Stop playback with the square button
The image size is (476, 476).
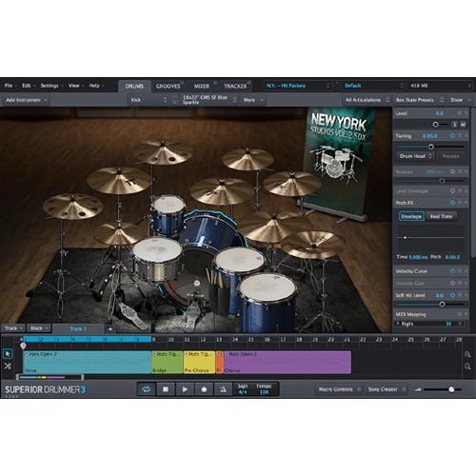(166, 389)
